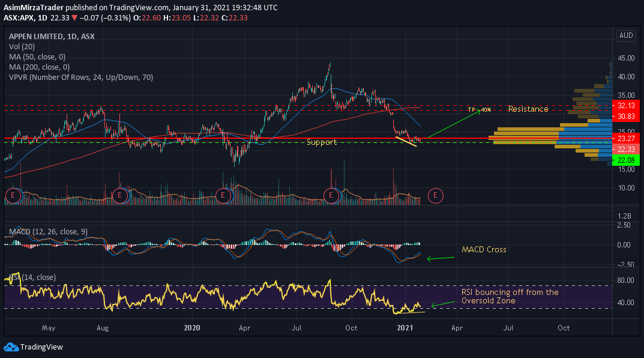Click the 1.2B volume axis value
This screenshot has height=358, width=644.
click(624, 216)
